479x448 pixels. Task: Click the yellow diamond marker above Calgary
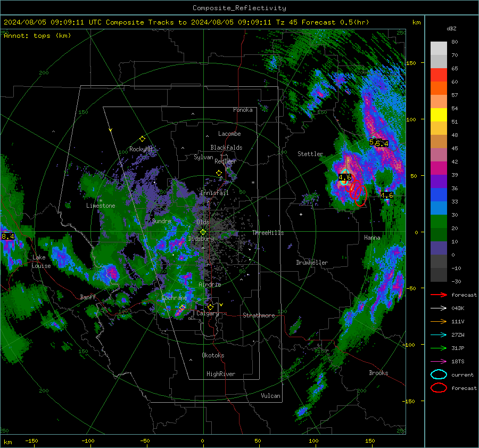click(x=210, y=307)
